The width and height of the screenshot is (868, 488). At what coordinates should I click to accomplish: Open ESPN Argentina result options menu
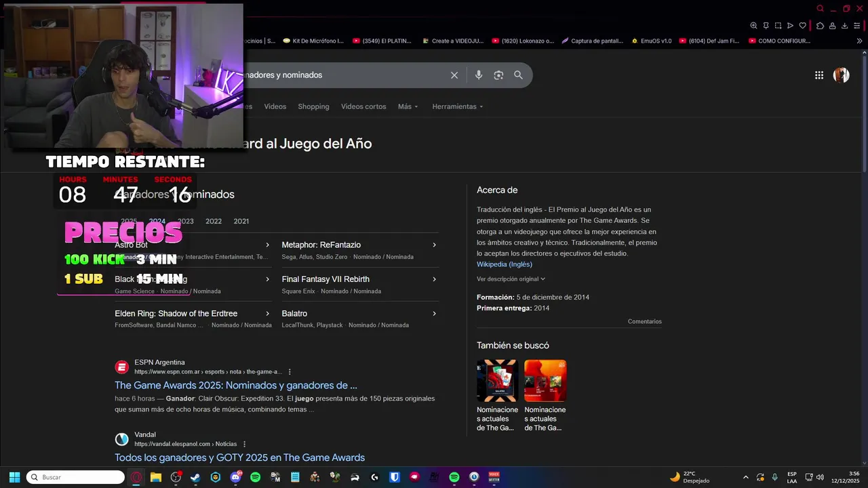click(x=290, y=371)
